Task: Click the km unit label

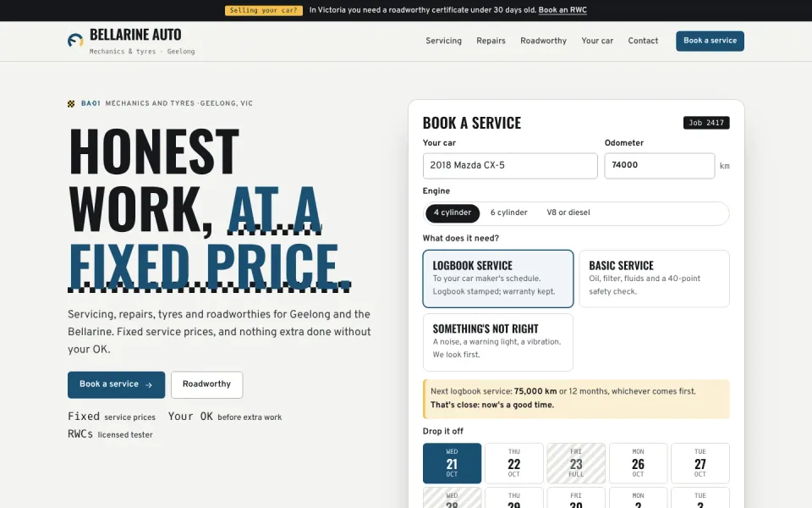Action: tap(725, 167)
